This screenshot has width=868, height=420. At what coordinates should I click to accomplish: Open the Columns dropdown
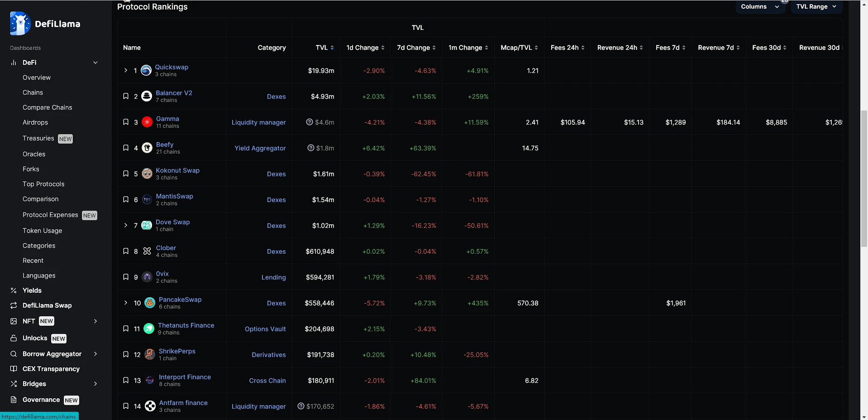click(x=760, y=7)
